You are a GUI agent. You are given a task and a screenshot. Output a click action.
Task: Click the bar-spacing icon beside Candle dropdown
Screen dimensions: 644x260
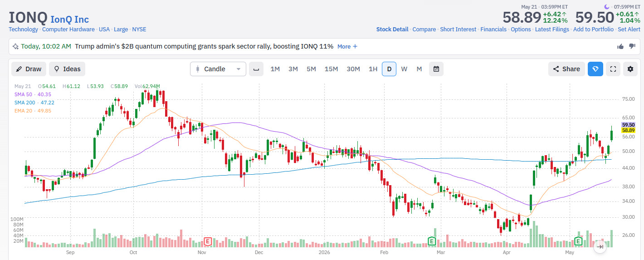click(256, 69)
